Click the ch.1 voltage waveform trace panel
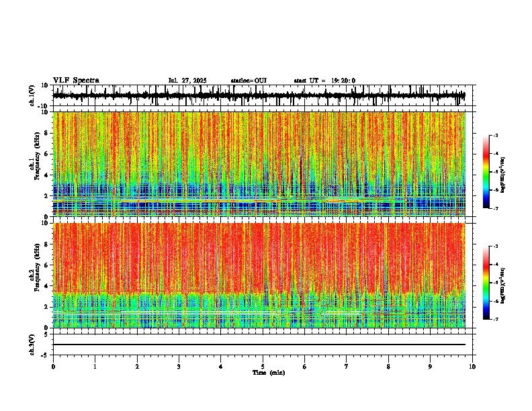Image resolution: width=532 pixels, height=411 pixels. (264, 95)
